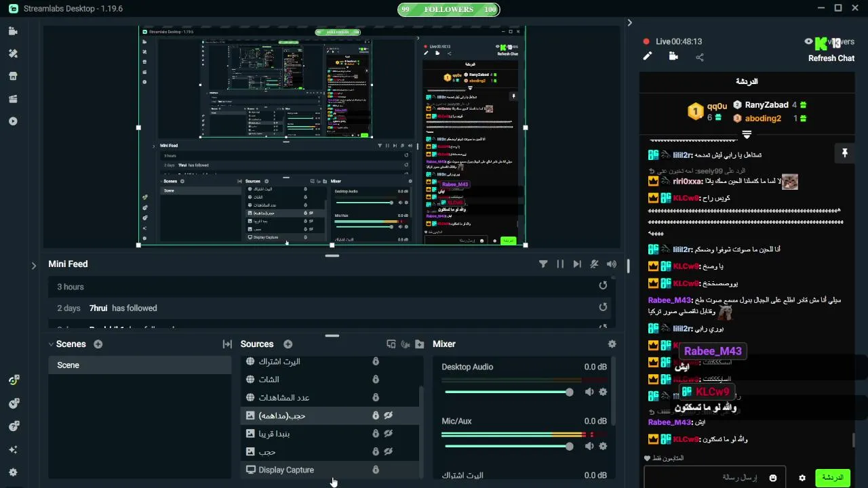Open emoji picker in chat input
This screenshot has height=488, width=868.
click(772, 478)
